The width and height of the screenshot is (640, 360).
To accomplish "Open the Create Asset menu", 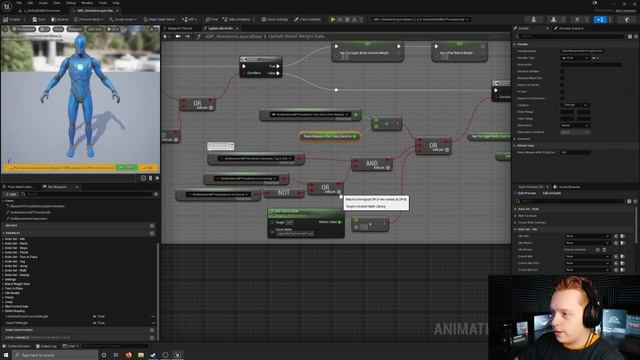I will pyautogui.click(x=123, y=19).
